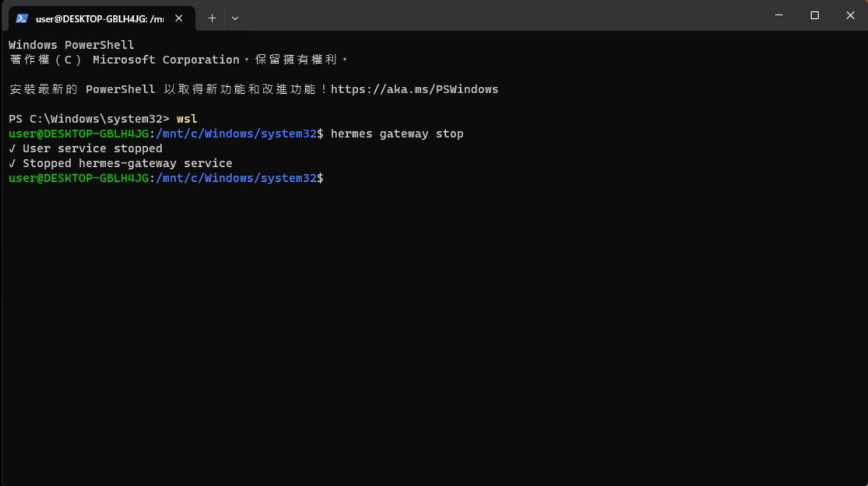The width and height of the screenshot is (868, 486).
Task: Click the 'PS C:\Windows\system32>' prompt
Action: [89, 119]
